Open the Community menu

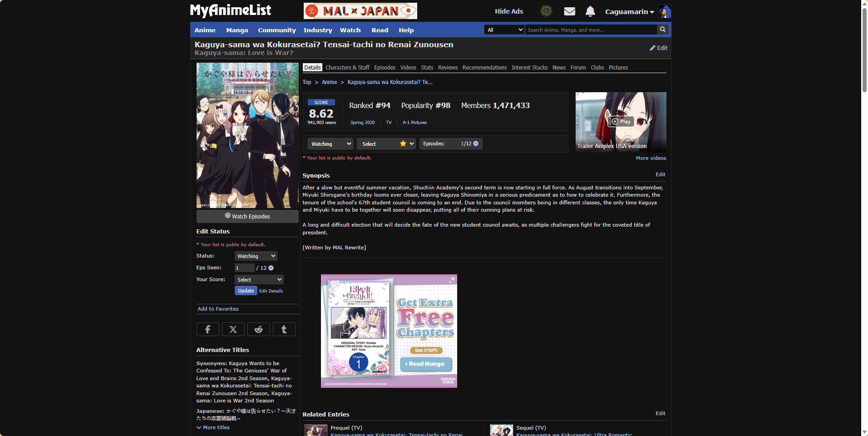tap(276, 30)
